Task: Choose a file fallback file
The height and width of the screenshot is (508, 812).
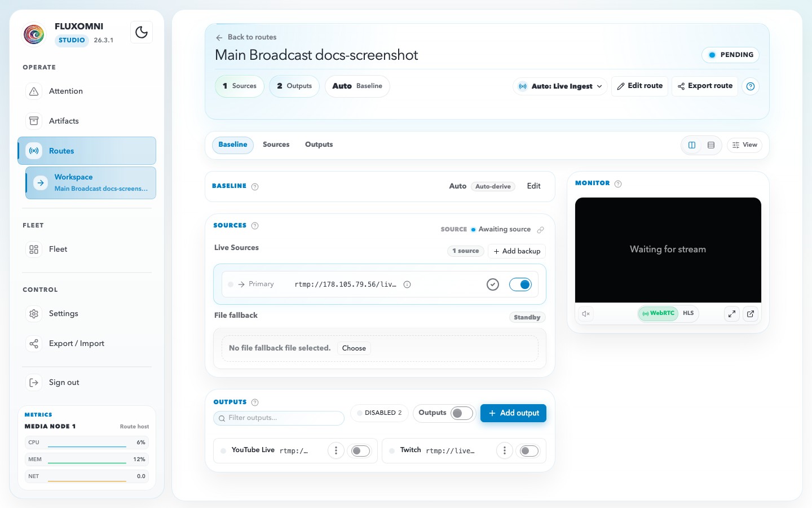Action: click(x=354, y=348)
